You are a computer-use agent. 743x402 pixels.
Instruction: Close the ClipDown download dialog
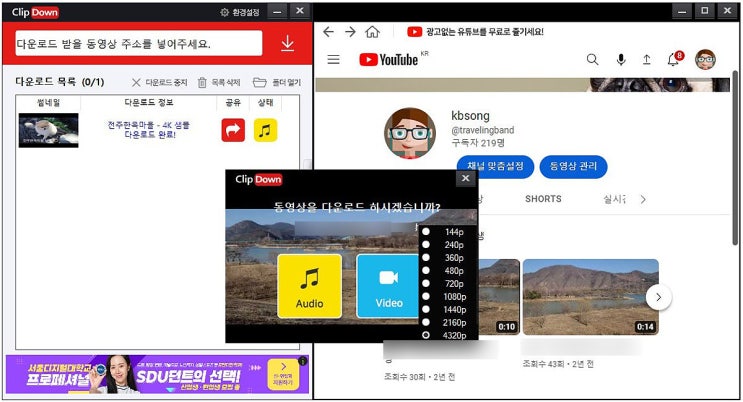465,178
